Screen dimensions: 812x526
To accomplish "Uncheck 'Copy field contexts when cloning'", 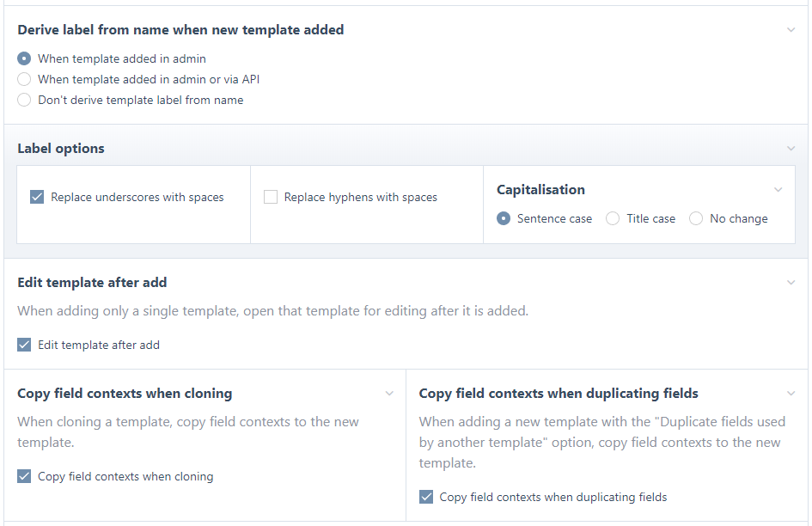I will (24, 476).
